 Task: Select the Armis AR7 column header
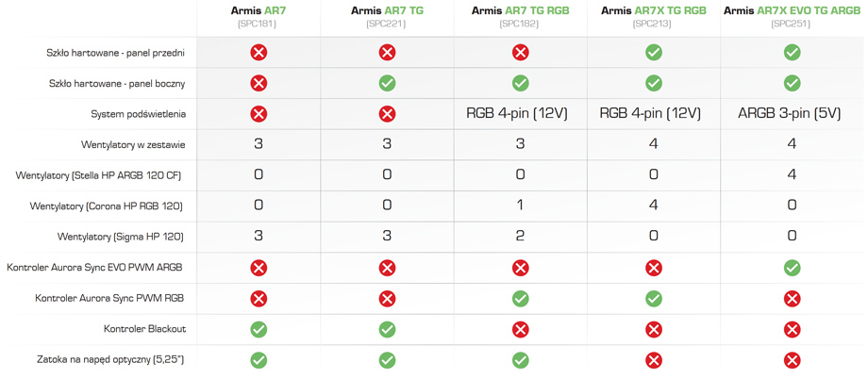[x=259, y=10]
